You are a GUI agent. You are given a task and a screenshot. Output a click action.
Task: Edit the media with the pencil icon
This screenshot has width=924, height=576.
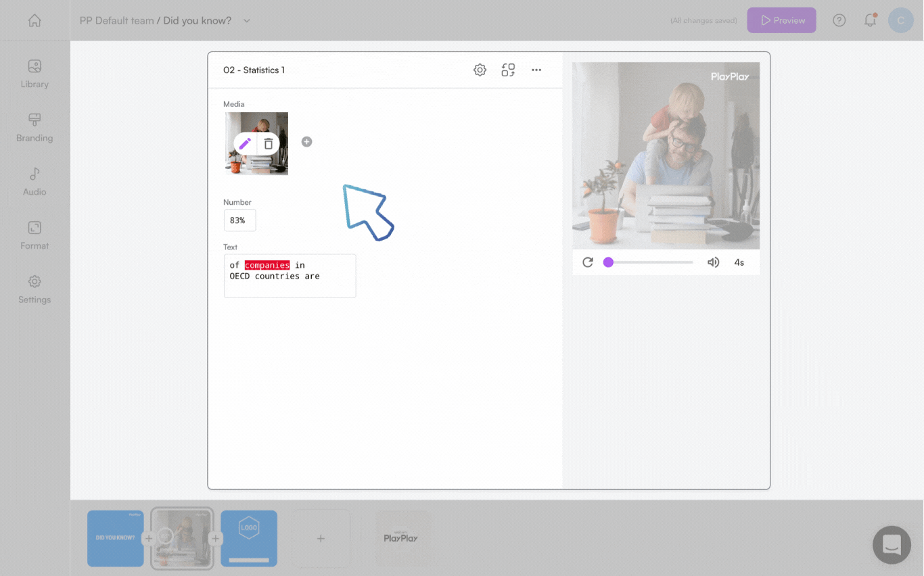[x=245, y=143]
